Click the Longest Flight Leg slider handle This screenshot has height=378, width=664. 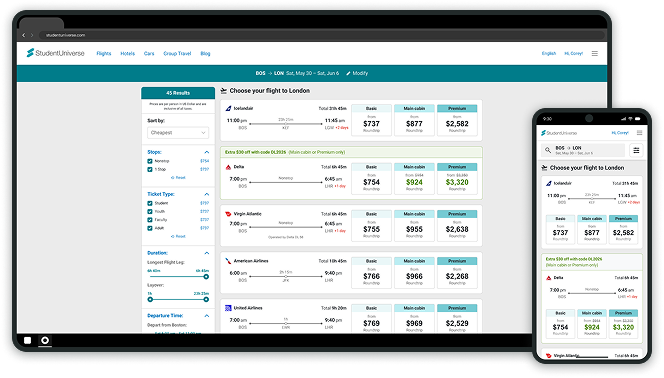[206, 277]
